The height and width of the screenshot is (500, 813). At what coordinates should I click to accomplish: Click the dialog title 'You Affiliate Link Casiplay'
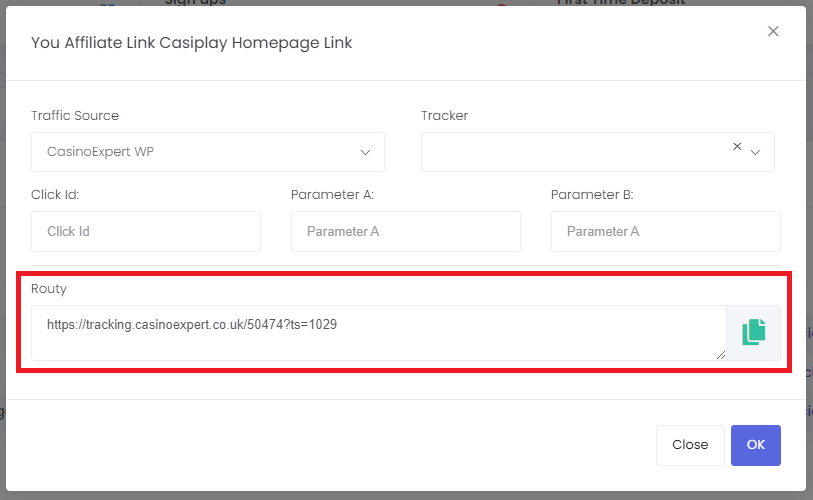pos(129,43)
